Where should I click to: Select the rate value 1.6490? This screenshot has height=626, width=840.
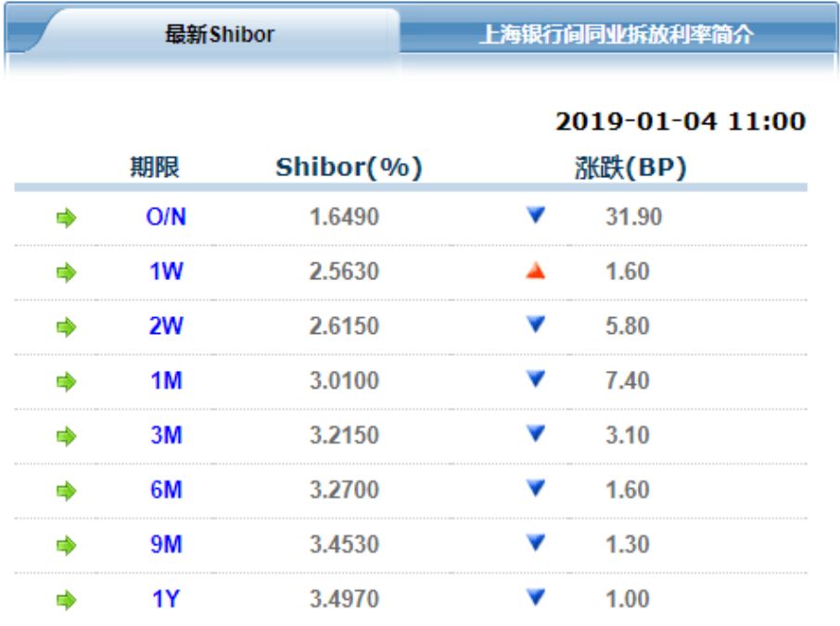[x=345, y=217]
